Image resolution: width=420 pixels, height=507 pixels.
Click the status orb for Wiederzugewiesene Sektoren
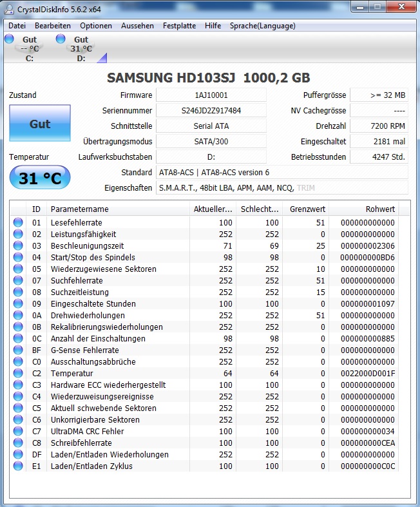(18, 269)
